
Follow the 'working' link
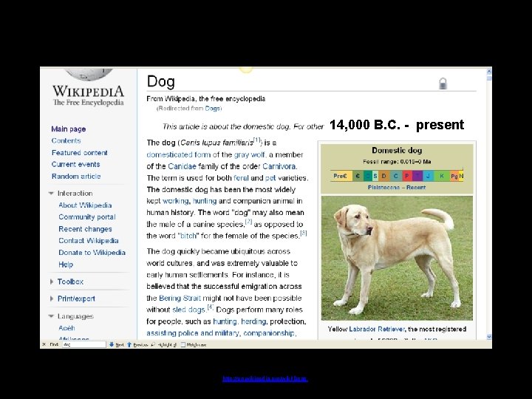(x=175, y=201)
